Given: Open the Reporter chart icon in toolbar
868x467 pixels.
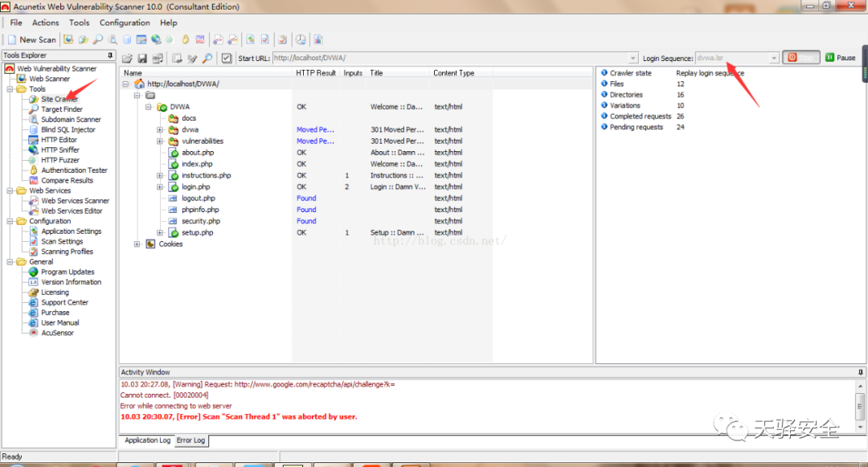Looking at the screenshot, I should (x=318, y=40).
